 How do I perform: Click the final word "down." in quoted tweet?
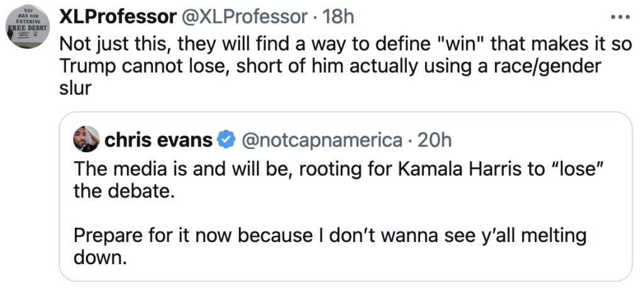100,257
